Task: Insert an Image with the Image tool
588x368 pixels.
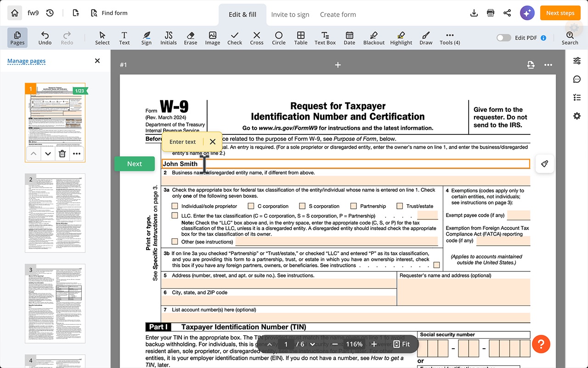Action: click(x=213, y=38)
